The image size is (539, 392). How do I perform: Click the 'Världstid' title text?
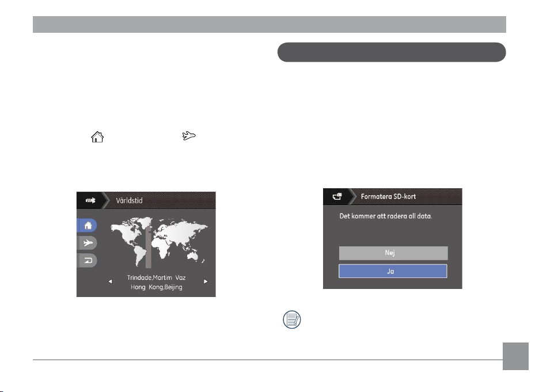(x=129, y=200)
